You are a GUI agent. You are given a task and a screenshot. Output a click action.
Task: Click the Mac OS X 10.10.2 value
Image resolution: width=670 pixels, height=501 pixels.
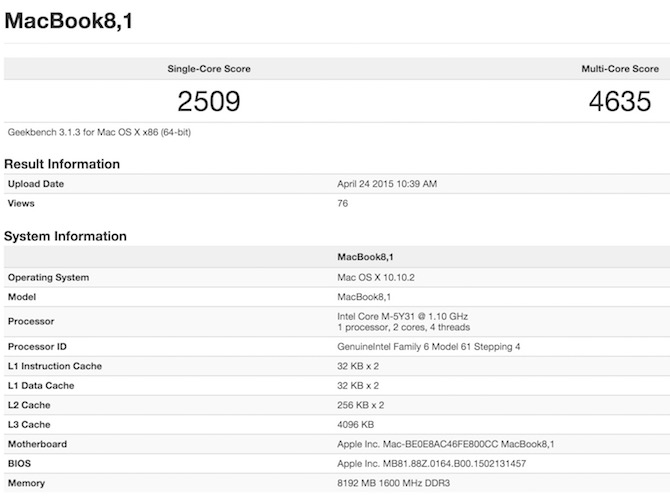click(x=377, y=277)
